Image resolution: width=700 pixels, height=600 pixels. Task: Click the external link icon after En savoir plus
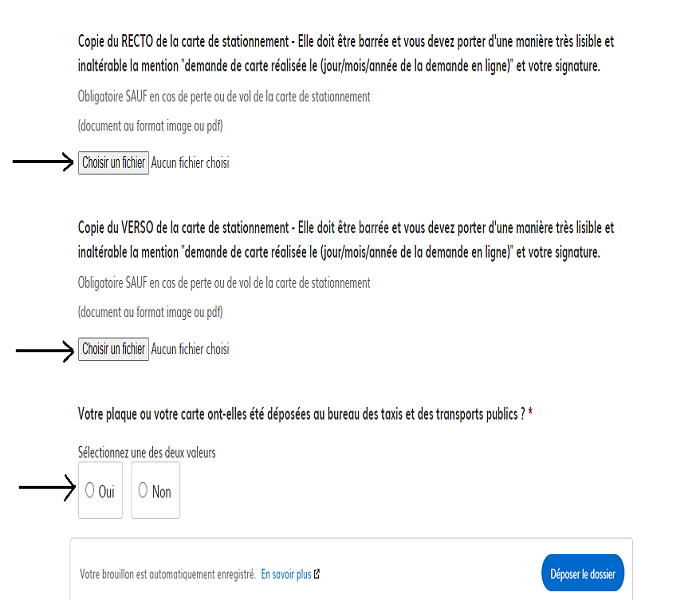[x=317, y=574]
